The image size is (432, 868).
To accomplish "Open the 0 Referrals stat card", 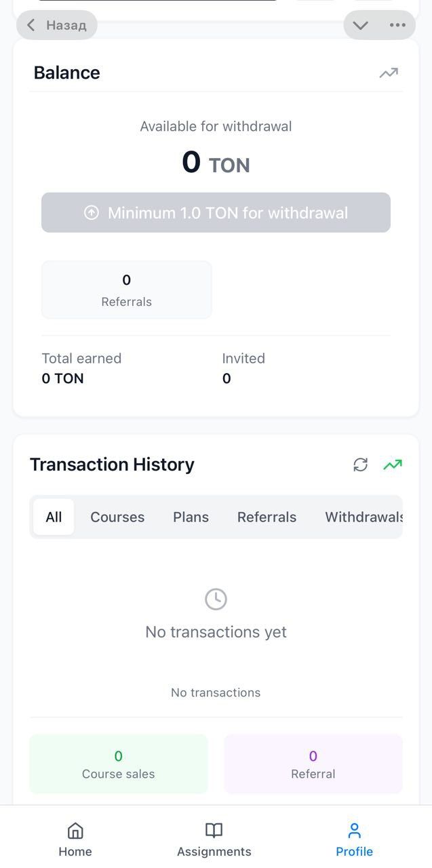I will tap(126, 290).
